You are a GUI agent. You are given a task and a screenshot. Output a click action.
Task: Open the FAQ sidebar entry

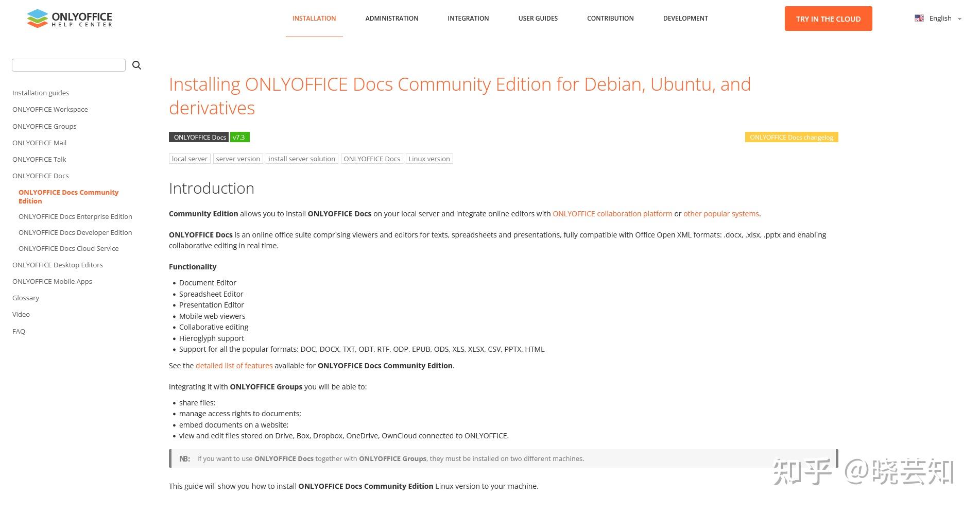click(19, 331)
